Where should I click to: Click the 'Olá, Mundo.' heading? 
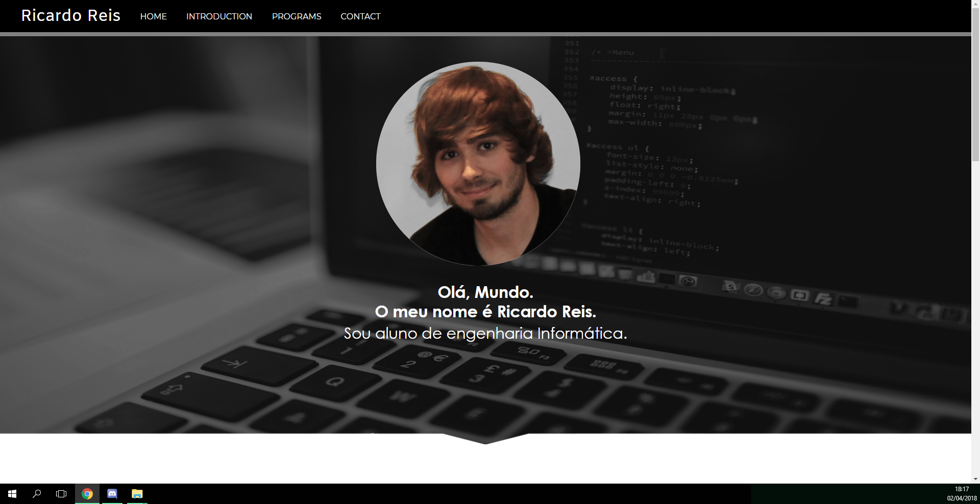pyautogui.click(x=485, y=292)
